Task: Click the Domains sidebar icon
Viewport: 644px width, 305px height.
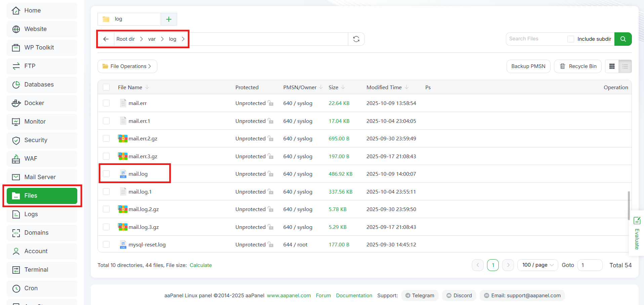Action: click(16, 233)
